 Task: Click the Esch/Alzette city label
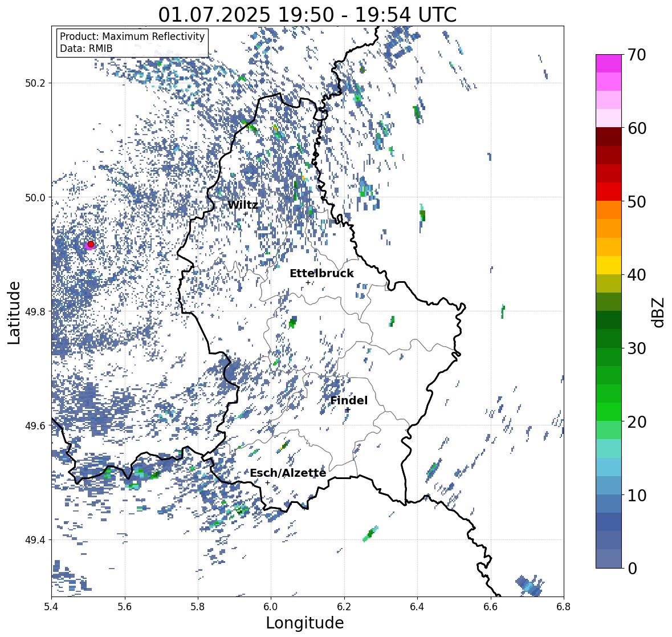(288, 473)
